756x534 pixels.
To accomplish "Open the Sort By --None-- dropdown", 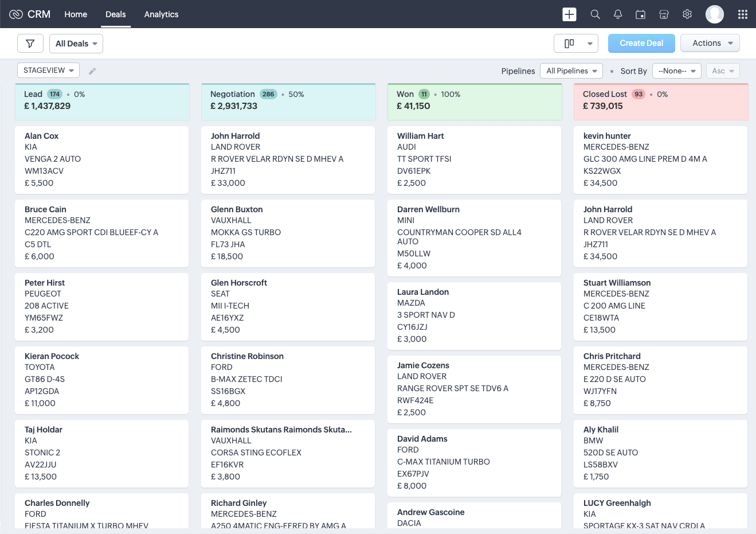I will pos(677,71).
